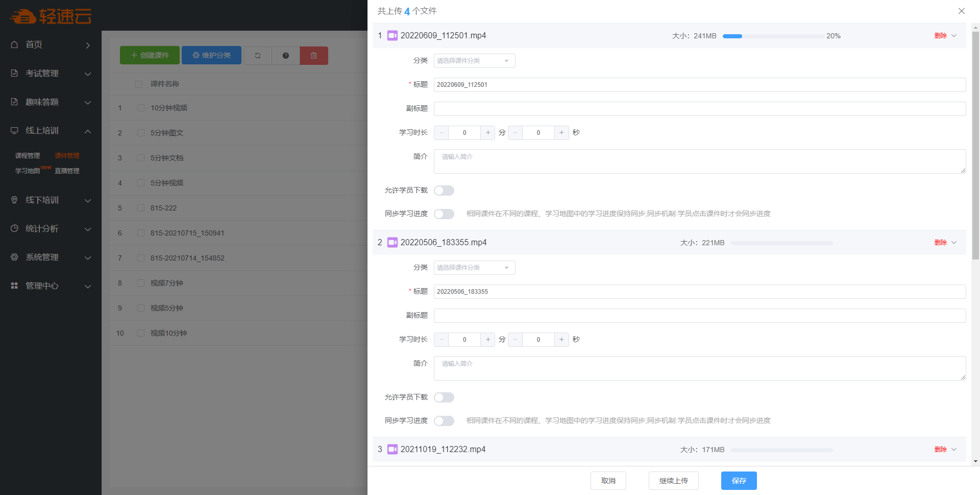
Task: Close the upload panel with the X icon
Action: 961,11
